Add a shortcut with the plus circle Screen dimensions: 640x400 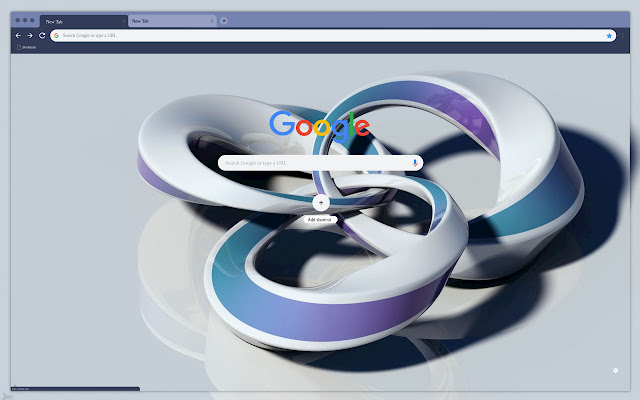click(321, 202)
